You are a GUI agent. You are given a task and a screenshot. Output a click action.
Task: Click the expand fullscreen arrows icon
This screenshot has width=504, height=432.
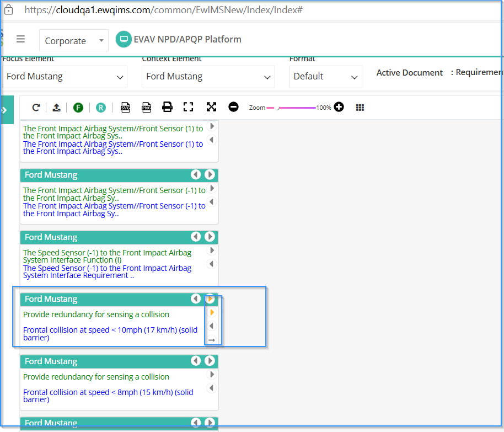(x=211, y=107)
